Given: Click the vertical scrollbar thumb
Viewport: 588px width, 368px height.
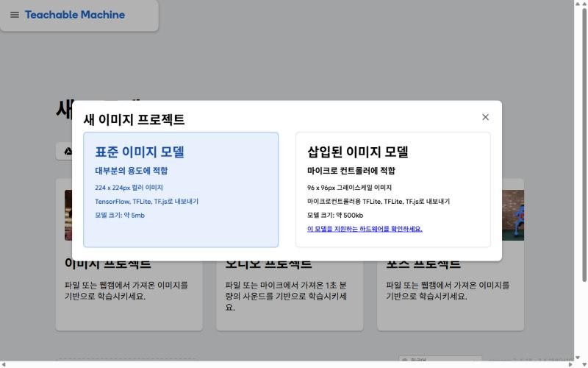Looking at the screenshot, I should pyautogui.click(x=584, y=144).
